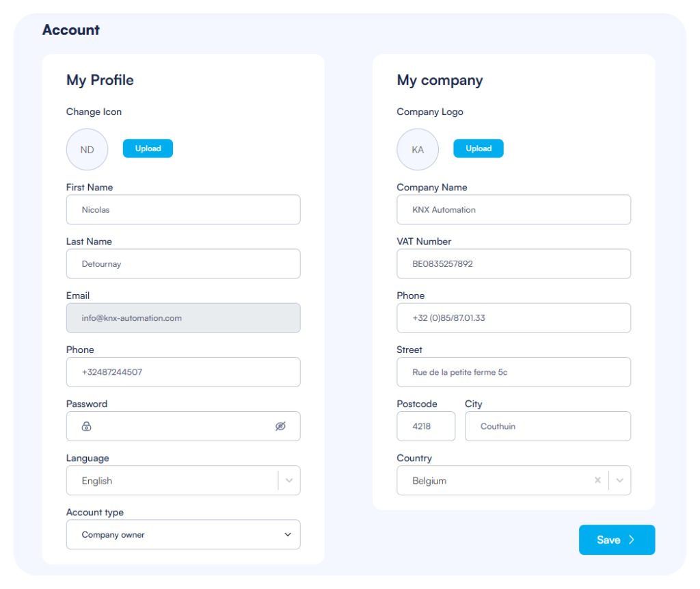Clear the Belgium country selection
Screen dimensions: 700x589
pos(597,480)
